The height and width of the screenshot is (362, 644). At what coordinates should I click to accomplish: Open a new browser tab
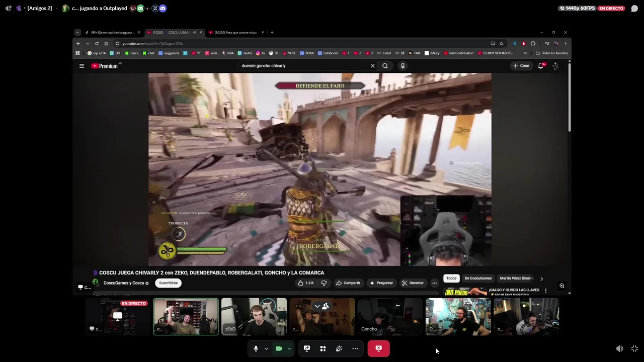pos(272,33)
